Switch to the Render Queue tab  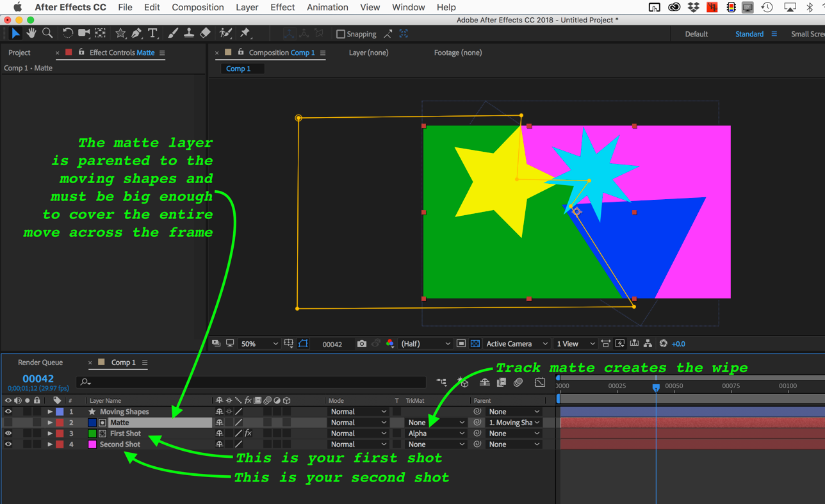point(40,362)
